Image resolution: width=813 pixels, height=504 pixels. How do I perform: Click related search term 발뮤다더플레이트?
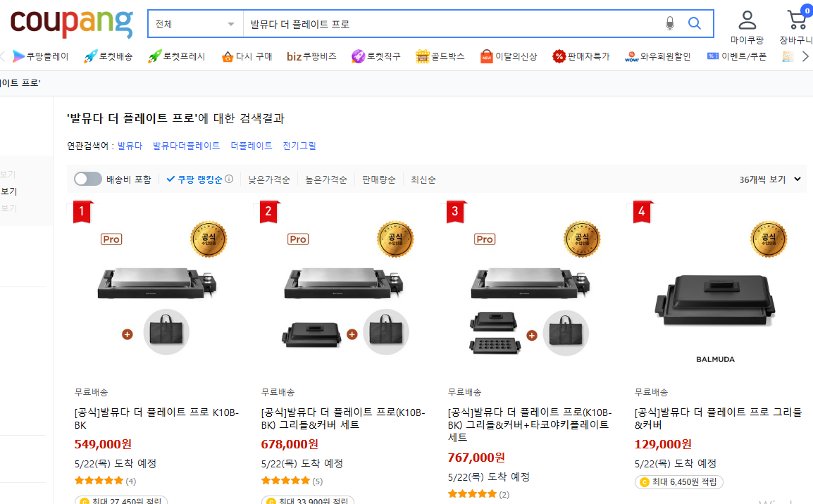pos(186,146)
